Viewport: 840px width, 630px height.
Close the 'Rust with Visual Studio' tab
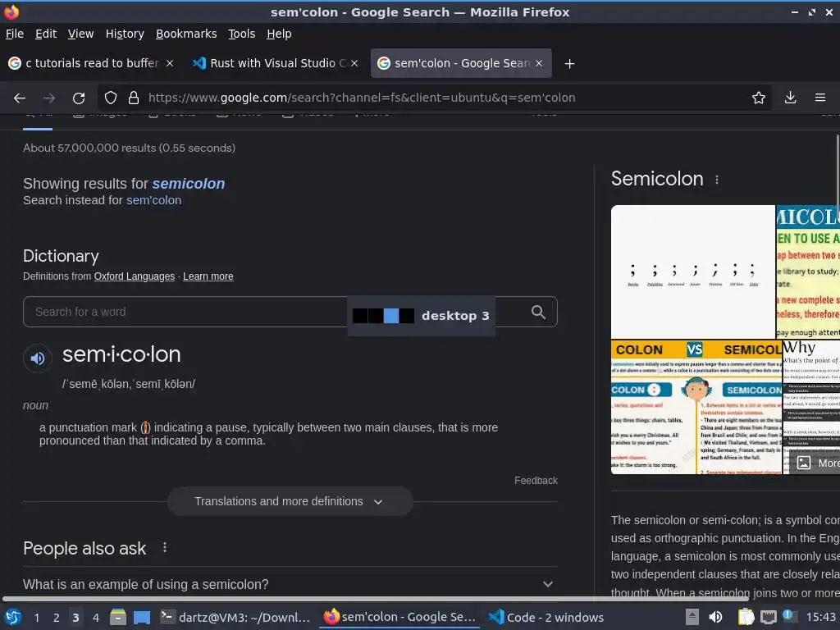pos(354,63)
